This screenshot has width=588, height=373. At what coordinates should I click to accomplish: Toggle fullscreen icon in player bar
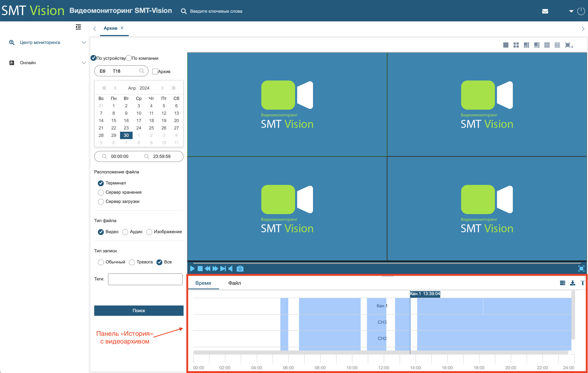tap(581, 269)
